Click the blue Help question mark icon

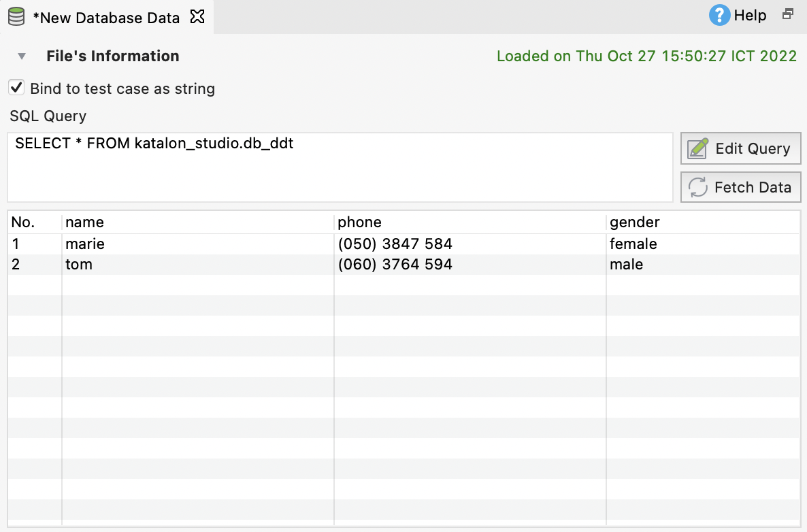pos(719,15)
